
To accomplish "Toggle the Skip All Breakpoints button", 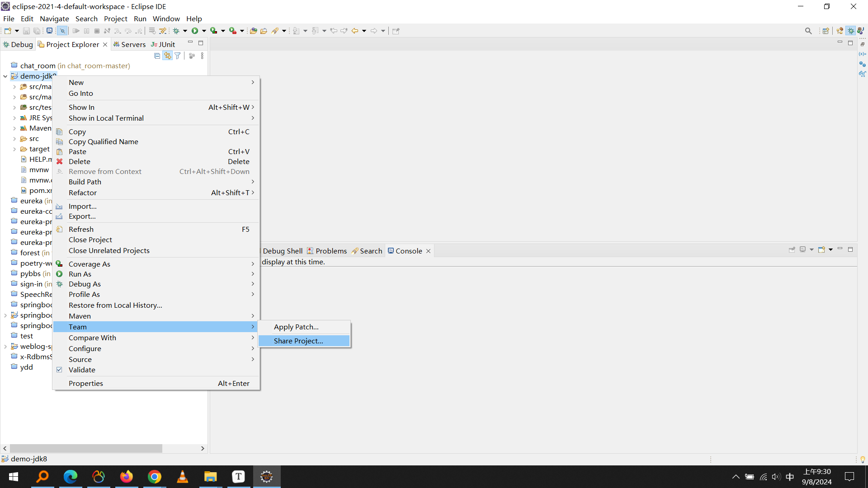I will [62, 31].
